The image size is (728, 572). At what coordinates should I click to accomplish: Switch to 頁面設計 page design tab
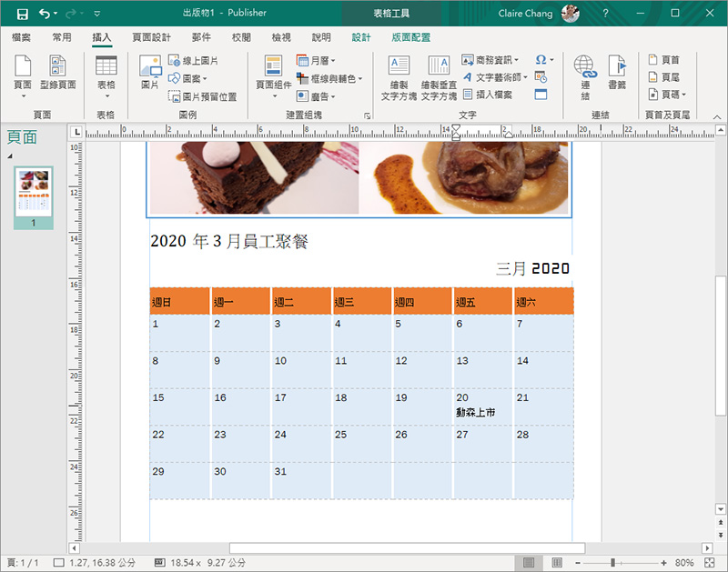pyautogui.click(x=151, y=37)
